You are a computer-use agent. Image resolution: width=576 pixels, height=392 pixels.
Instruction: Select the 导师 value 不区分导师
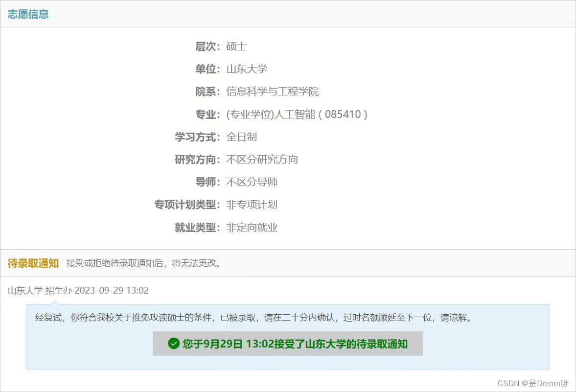pyautogui.click(x=252, y=182)
